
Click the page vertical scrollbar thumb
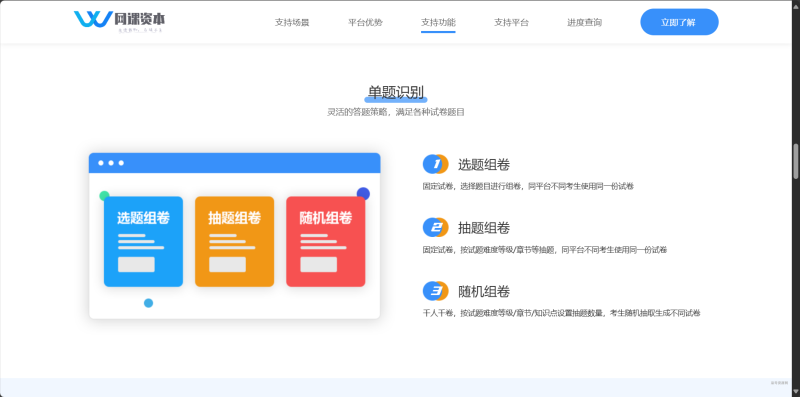tap(795, 161)
